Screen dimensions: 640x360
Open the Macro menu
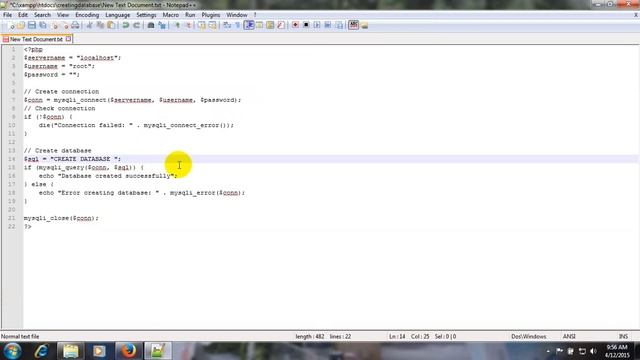[x=171, y=15]
